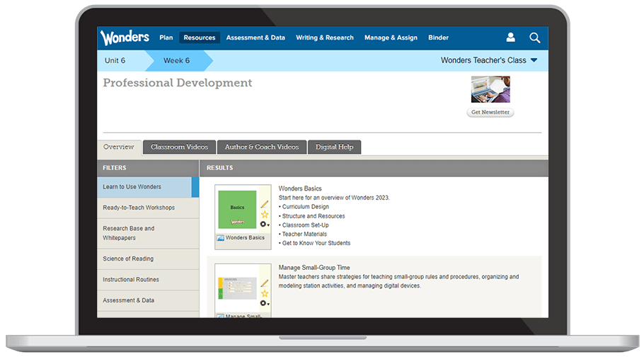Select the Research Base and Whitepapers filter
The image size is (644, 357).
point(148,233)
